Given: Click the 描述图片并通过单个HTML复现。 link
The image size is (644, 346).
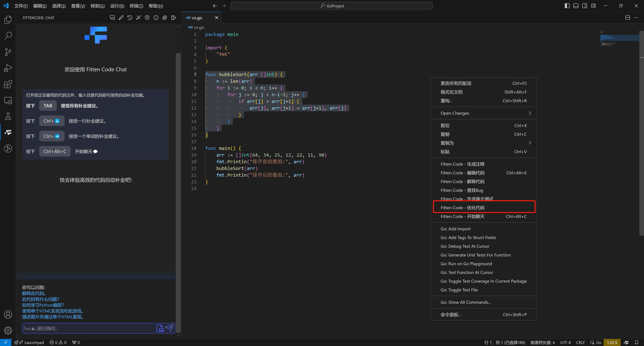Looking at the screenshot, I should 53,317.
